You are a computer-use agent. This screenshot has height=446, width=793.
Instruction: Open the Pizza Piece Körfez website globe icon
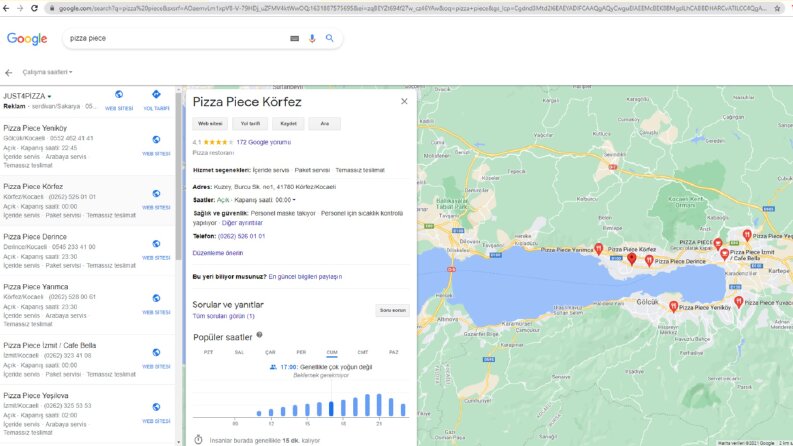(156, 194)
